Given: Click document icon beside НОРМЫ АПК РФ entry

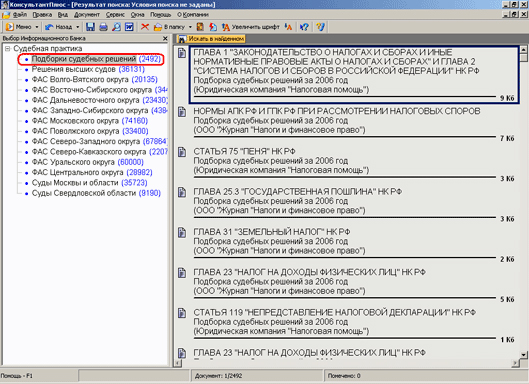Looking at the screenshot, I should tap(182, 112).
